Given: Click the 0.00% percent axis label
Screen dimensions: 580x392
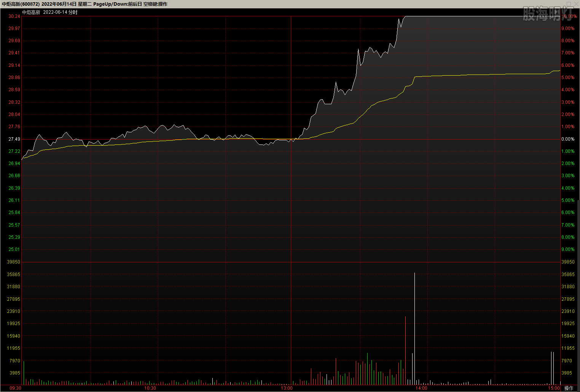Looking at the screenshot, I should click(x=568, y=139).
